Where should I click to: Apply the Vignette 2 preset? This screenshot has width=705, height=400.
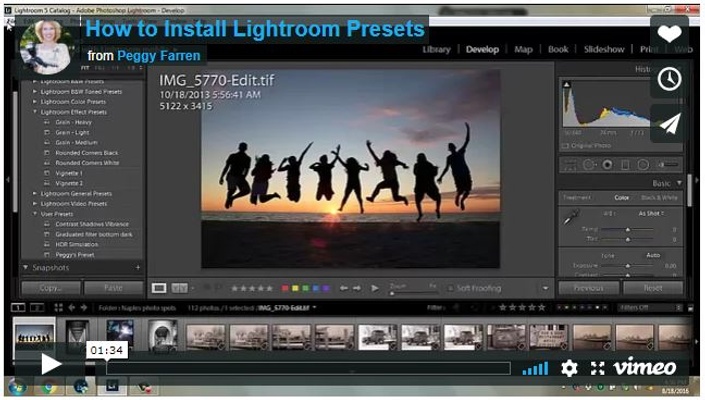pos(69,183)
